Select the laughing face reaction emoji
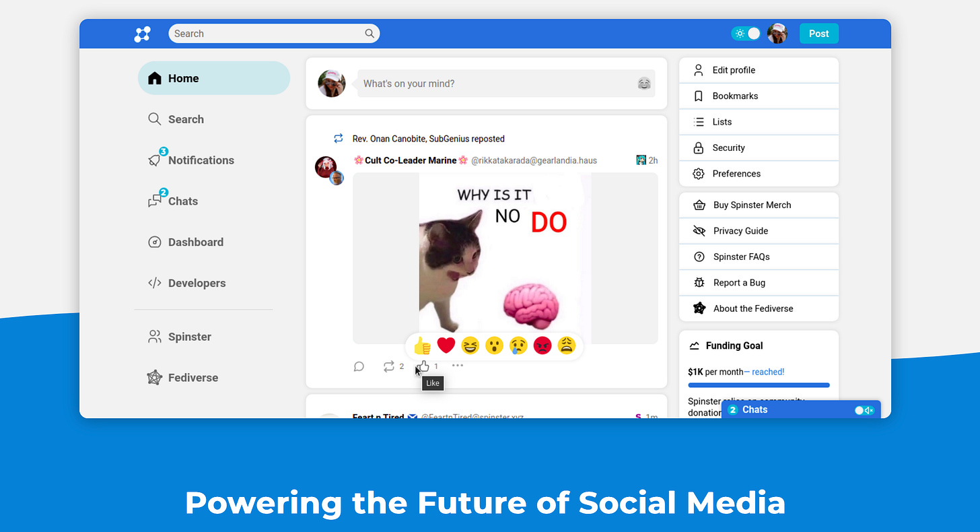Image resolution: width=980 pixels, height=532 pixels. pos(470,345)
